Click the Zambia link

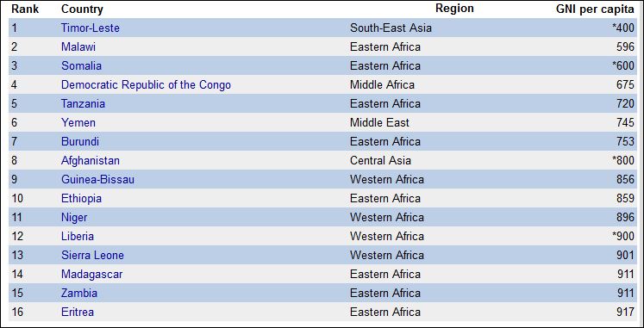79,294
